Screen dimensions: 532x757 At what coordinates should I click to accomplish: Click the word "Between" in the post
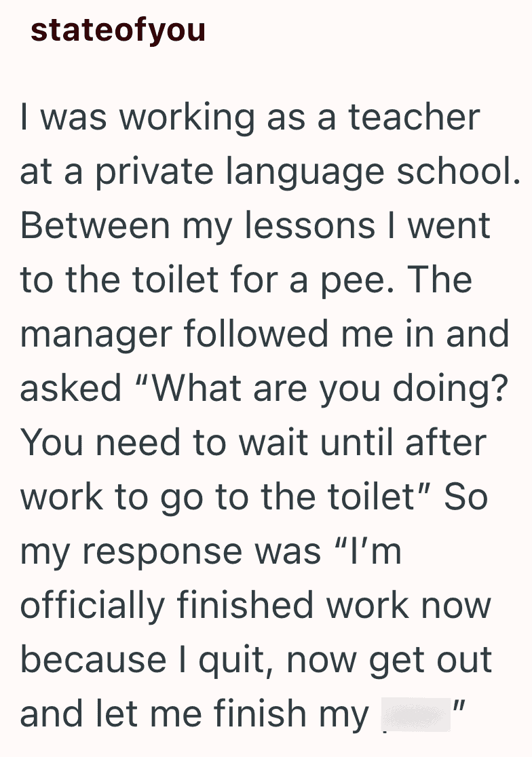pyautogui.click(x=95, y=226)
